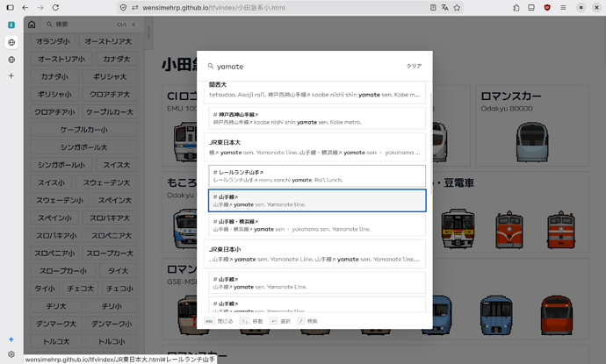Open the オーストリア大 sidebar button

pyautogui.click(x=108, y=41)
